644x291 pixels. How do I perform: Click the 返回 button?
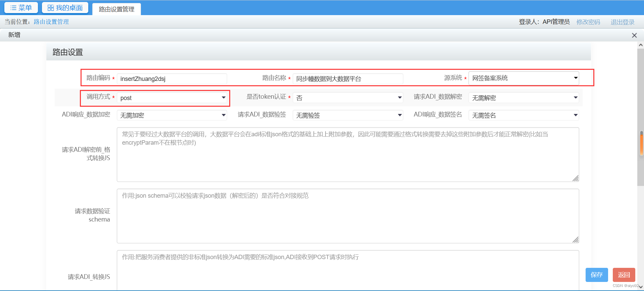pyautogui.click(x=624, y=275)
